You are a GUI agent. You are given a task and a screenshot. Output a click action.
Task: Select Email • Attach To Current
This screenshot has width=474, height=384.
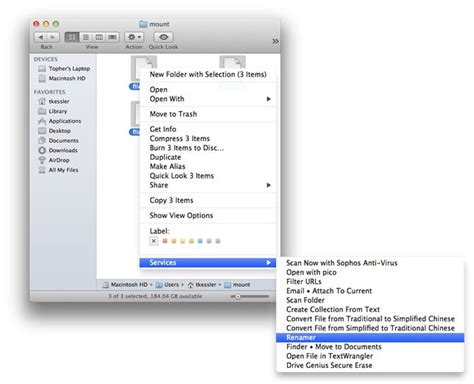[x=370, y=291]
